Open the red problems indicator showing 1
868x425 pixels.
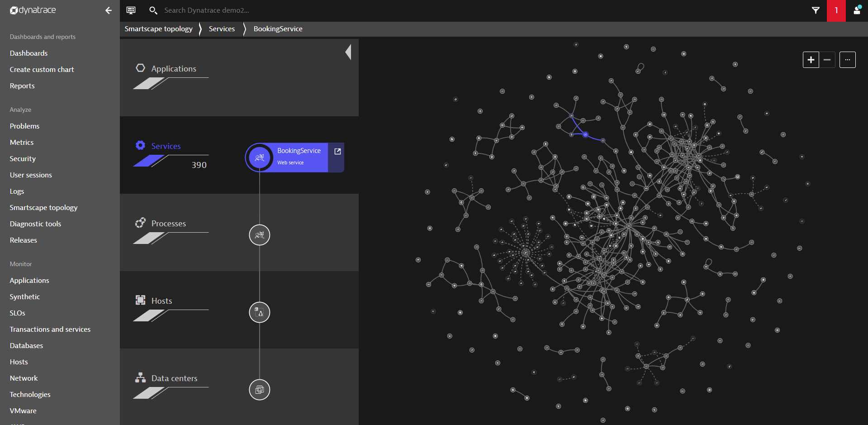(836, 10)
